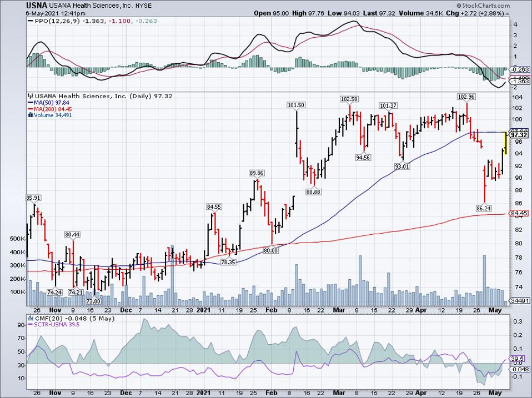Click the 6-May-2021 12:41pm timestamp

pyautogui.click(x=56, y=13)
